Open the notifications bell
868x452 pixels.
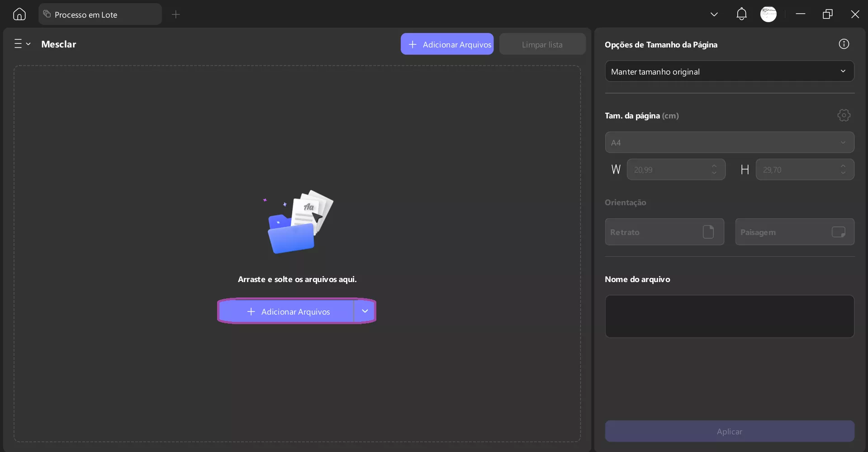[741, 14]
